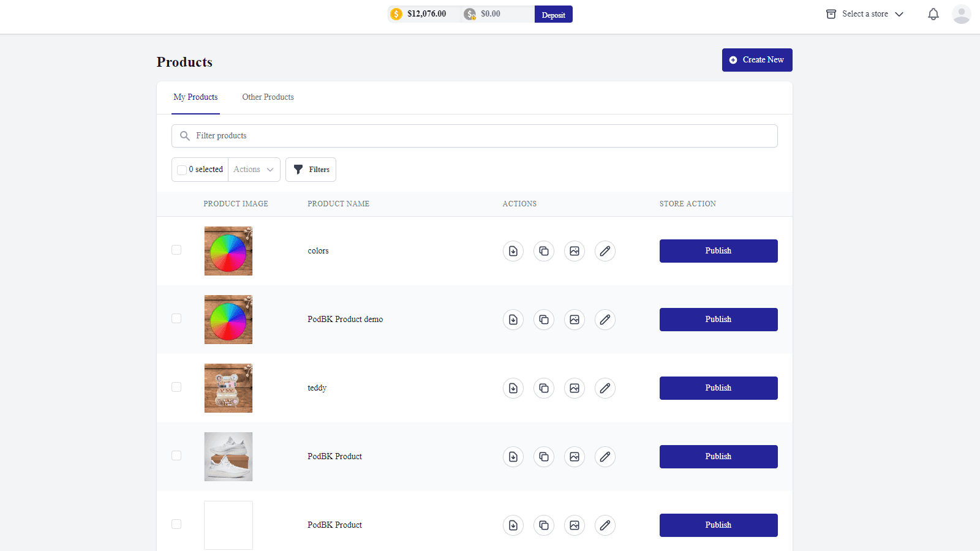View mockup images for colors product
Viewport: 980px width, 551px height.
pos(574,251)
